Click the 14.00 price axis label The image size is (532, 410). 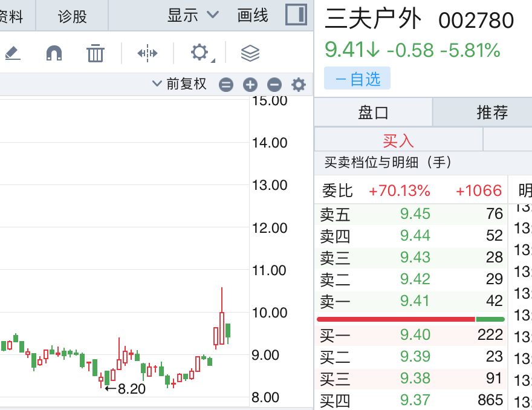[x=270, y=143]
